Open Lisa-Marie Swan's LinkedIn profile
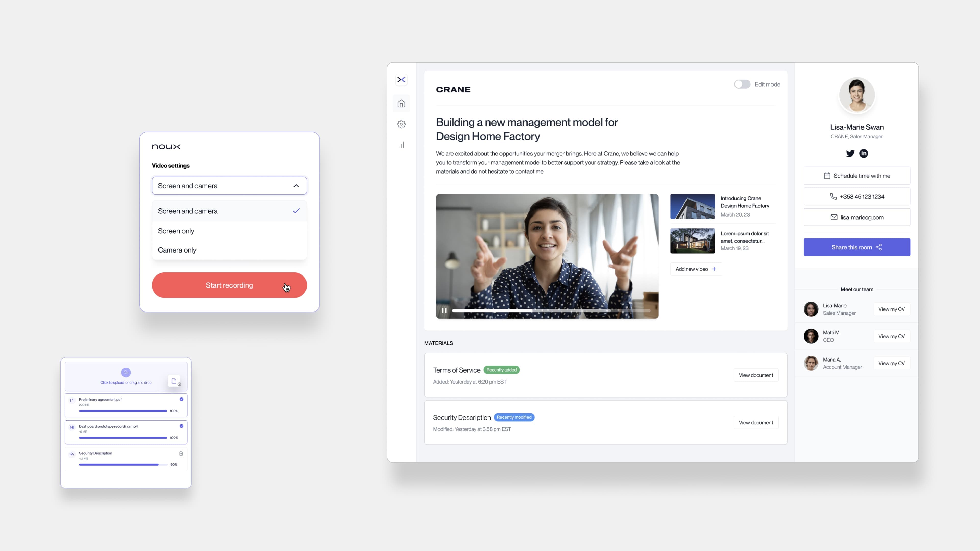Viewport: 980px width, 551px height. [864, 153]
